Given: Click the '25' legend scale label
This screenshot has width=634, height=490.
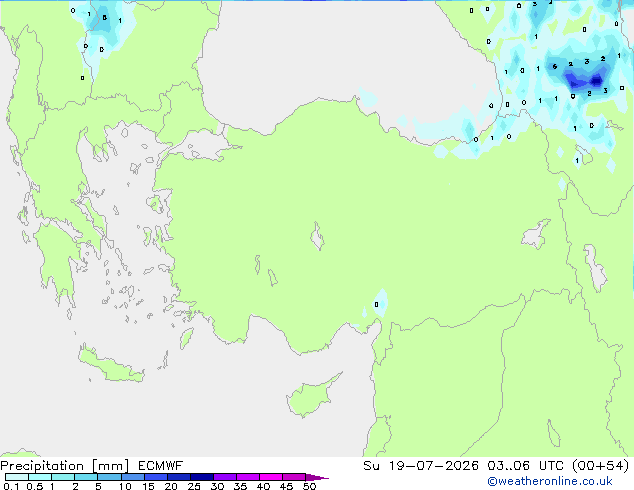Looking at the screenshot, I should (194, 486).
